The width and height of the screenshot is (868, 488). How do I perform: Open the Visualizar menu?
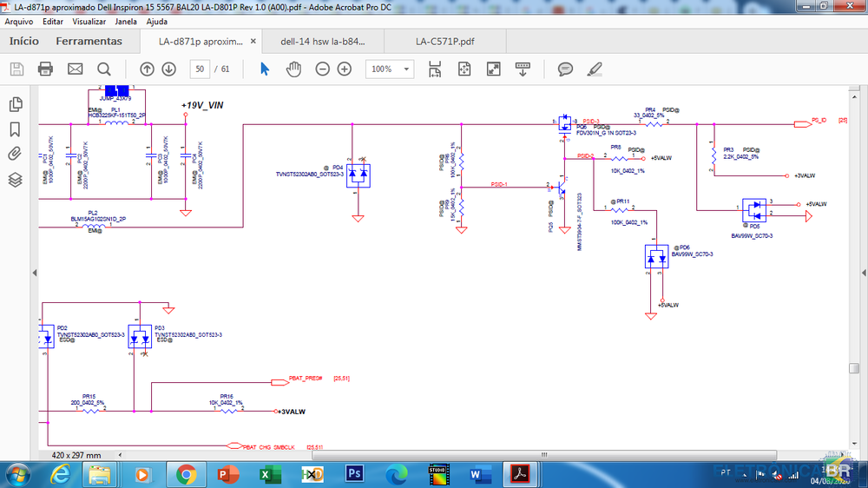click(x=89, y=21)
